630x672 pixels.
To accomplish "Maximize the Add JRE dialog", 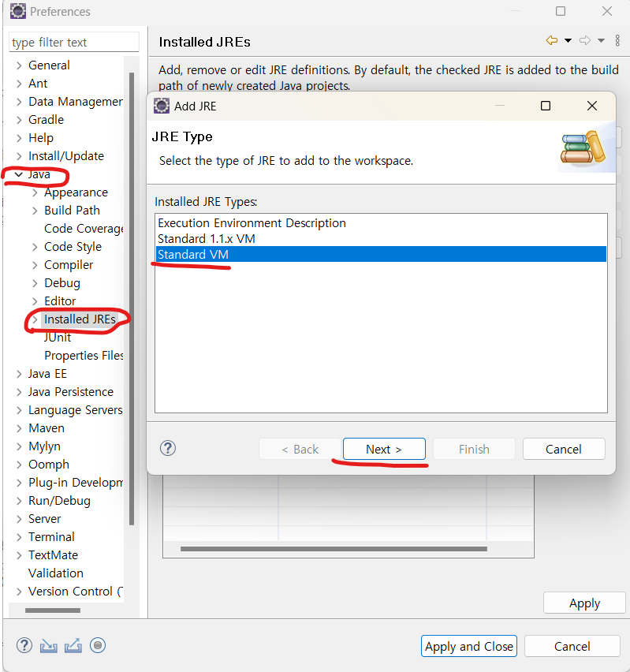I will pyautogui.click(x=546, y=106).
